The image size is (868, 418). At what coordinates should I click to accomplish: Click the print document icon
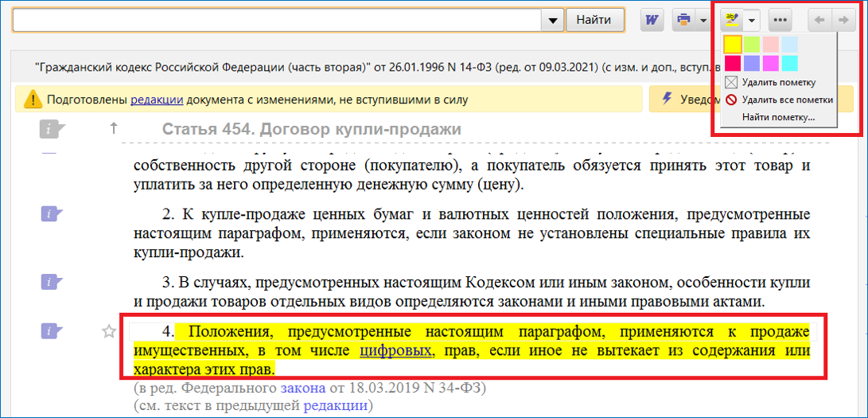[683, 20]
